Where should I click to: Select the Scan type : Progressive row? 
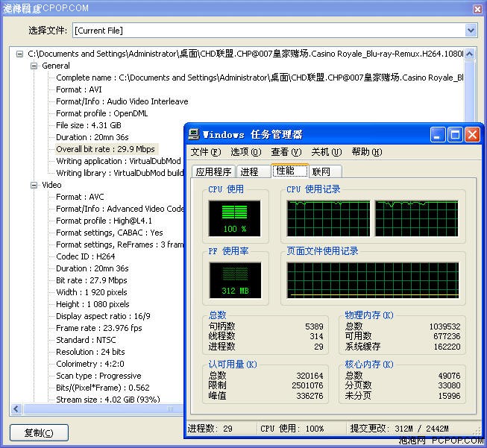[x=98, y=376]
